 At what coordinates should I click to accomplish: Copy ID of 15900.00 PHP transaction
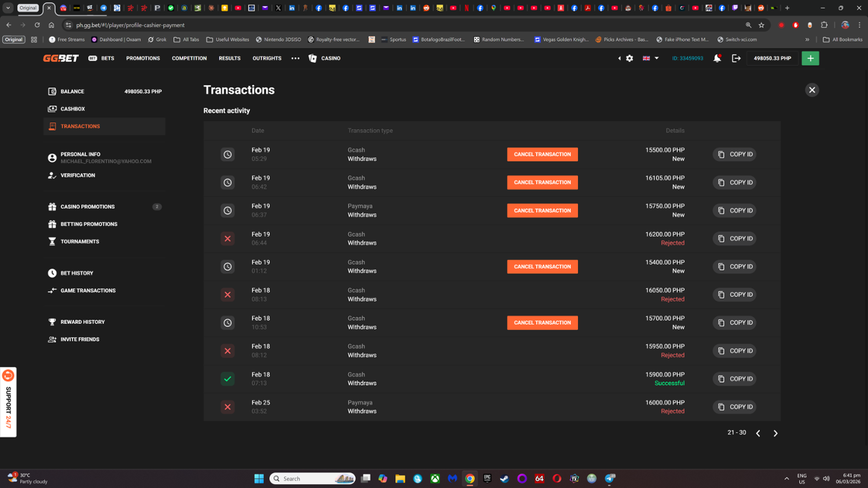coord(734,379)
